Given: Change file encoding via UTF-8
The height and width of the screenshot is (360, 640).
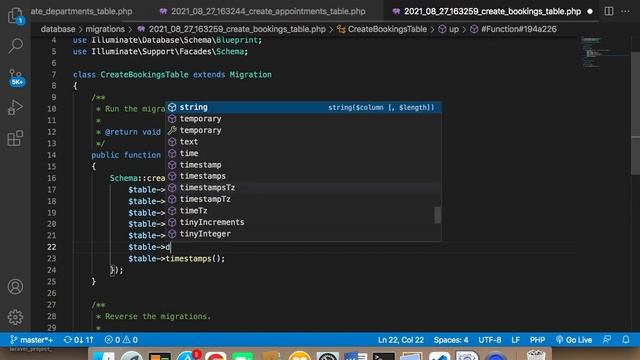Looking at the screenshot, I should (x=489, y=340).
